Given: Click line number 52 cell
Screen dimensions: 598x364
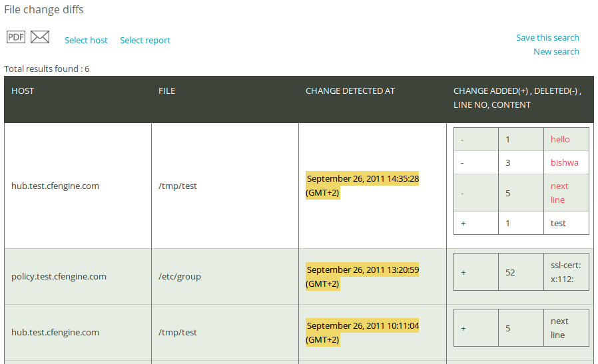Looking at the screenshot, I should (x=521, y=272).
